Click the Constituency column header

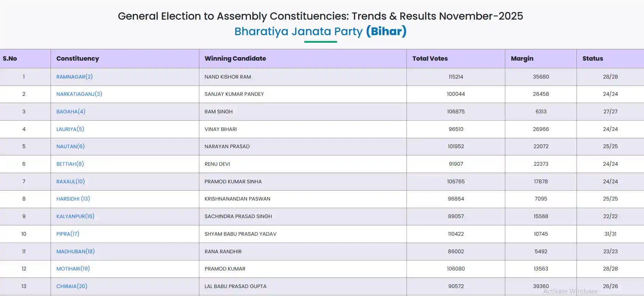pos(77,59)
